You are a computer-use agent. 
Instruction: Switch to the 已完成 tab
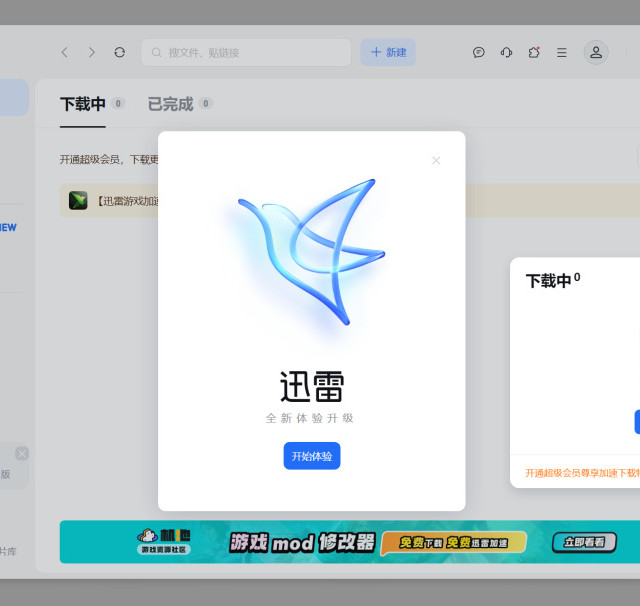pos(171,104)
